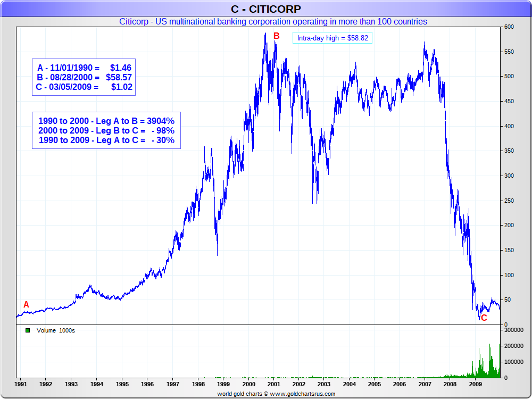This screenshot has height=399, width=532.
Task: Click the 350 price axis value
Action: pyautogui.click(x=509, y=151)
